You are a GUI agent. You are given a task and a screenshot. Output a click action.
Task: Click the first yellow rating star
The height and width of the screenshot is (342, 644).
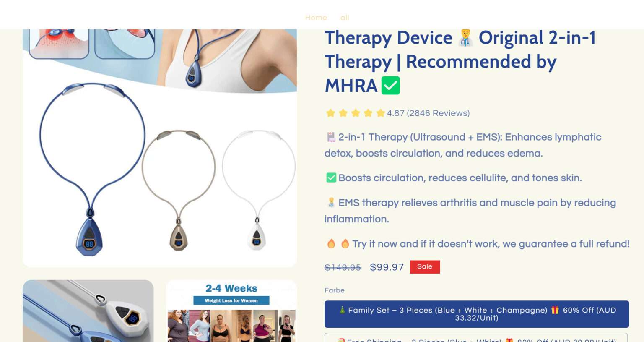coord(330,113)
